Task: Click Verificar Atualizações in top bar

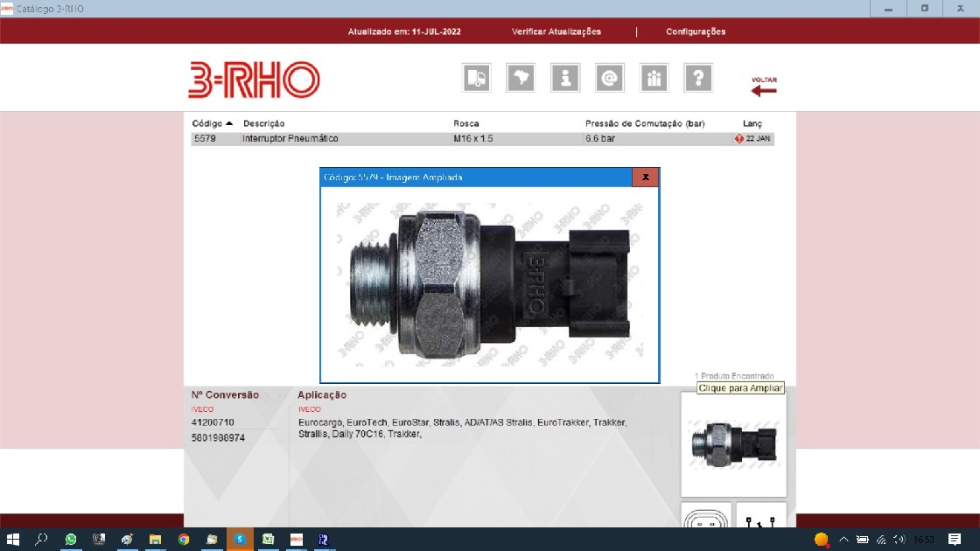Action: [556, 31]
